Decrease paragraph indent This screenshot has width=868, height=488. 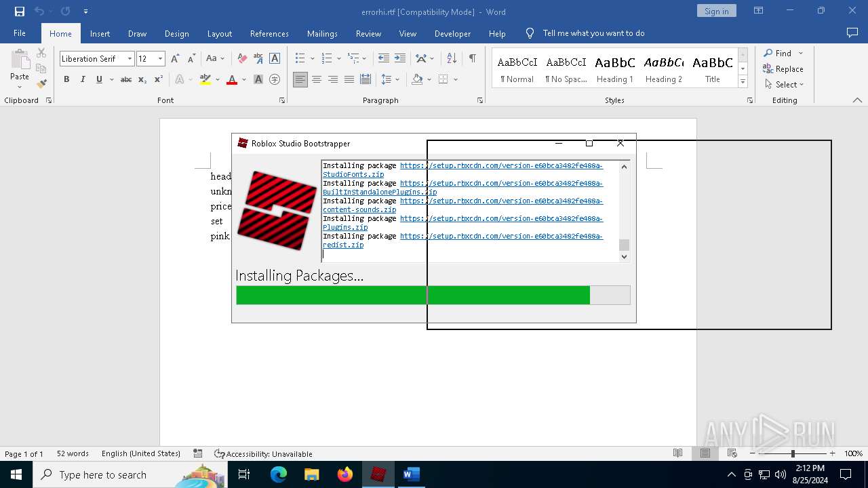click(384, 59)
